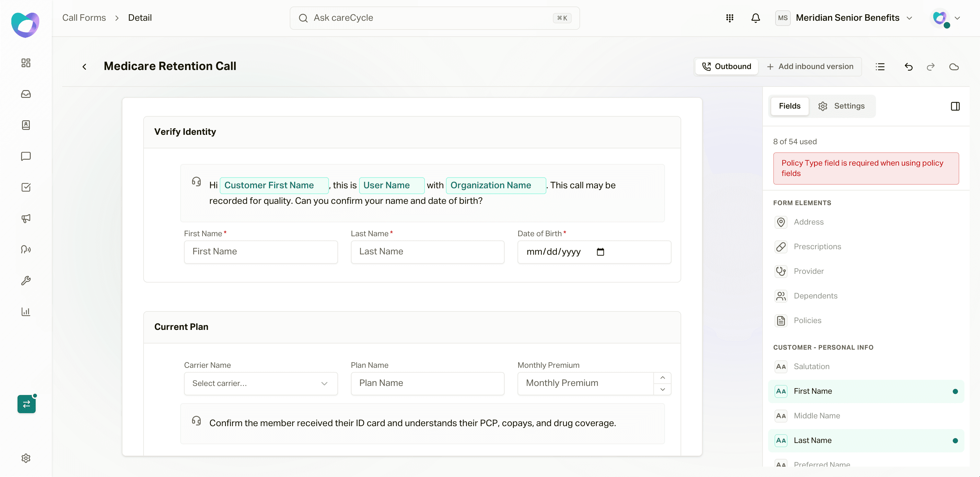Open settings gear at sidebar bottom
Screen dimensions: 980x477
pyautogui.click(x=26, y=458)
